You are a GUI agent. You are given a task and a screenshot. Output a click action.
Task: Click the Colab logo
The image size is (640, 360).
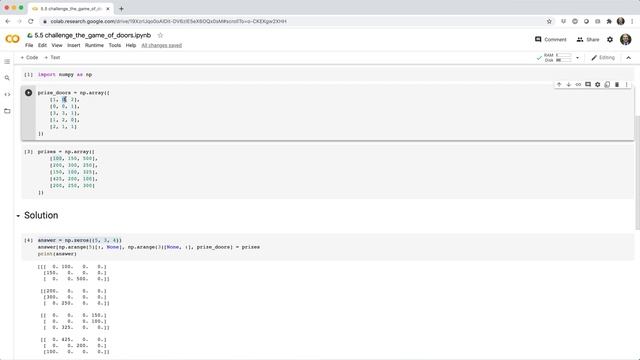coord(12,39)
